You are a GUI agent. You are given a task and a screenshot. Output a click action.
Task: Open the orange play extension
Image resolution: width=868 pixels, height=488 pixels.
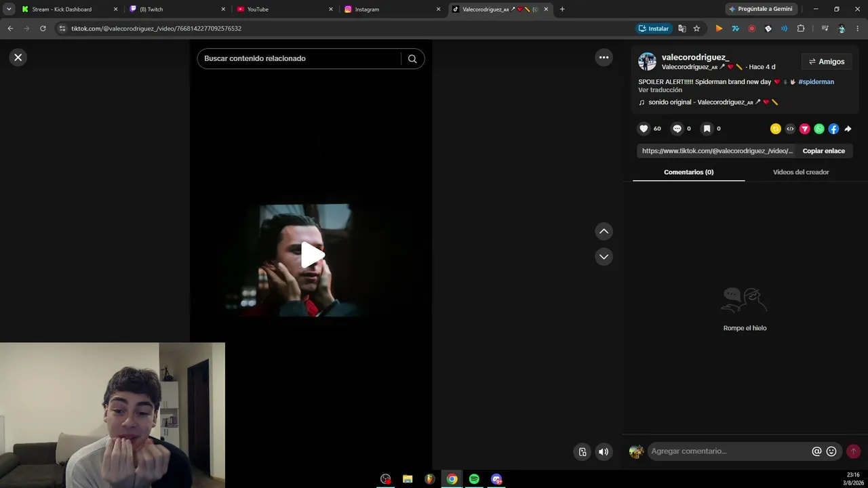[x=719, y=28]
